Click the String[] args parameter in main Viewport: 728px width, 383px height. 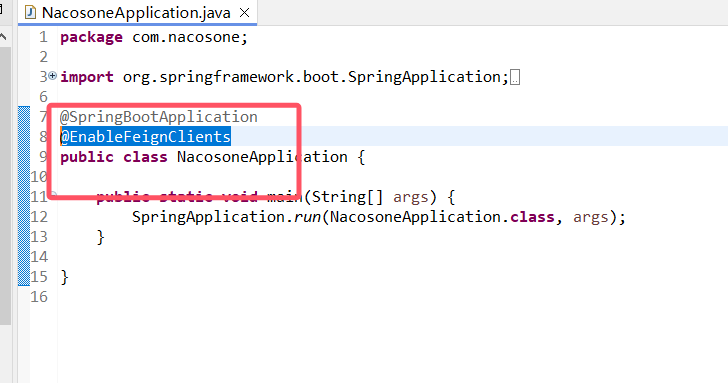click(370, 197)
